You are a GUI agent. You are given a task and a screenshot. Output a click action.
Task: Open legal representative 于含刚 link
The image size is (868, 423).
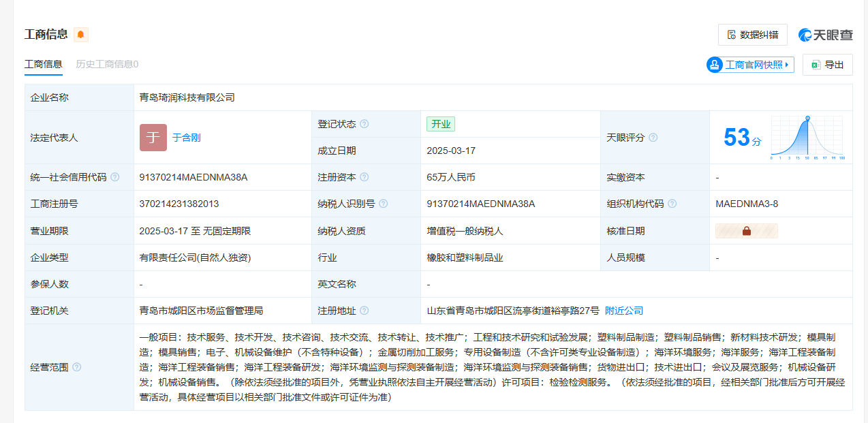point(186,138)
